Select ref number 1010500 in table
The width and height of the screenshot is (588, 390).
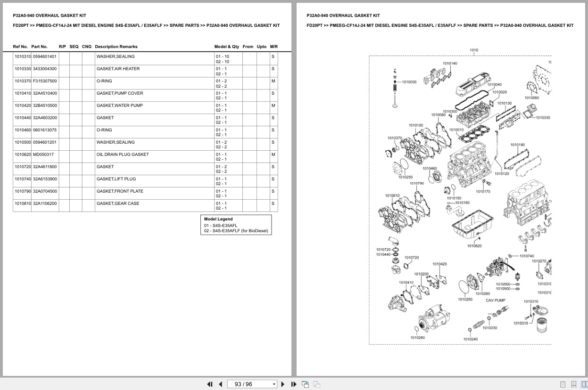pyautogui.click(x=23, y=142)
